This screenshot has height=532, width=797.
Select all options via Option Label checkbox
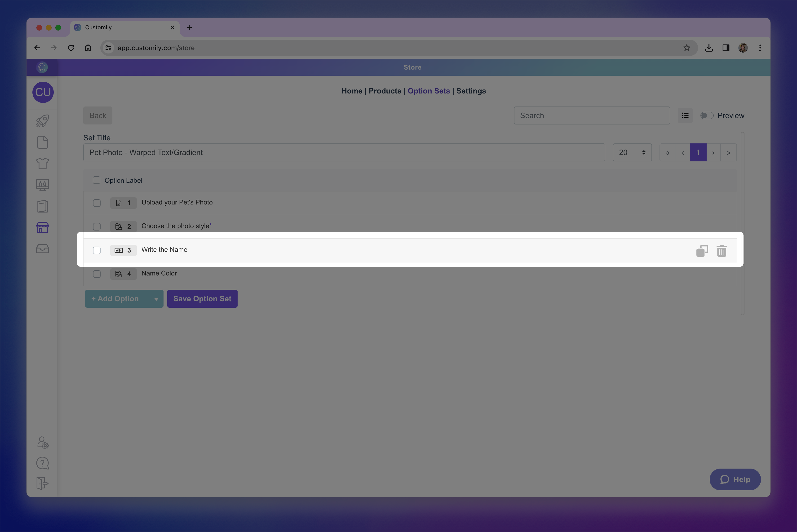coord(96,180)
